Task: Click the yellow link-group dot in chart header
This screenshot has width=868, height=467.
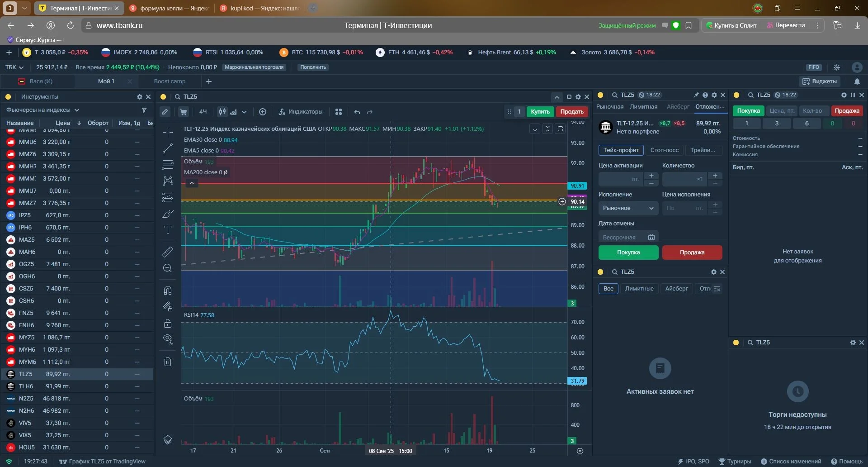Action: [x=163, y=97]
